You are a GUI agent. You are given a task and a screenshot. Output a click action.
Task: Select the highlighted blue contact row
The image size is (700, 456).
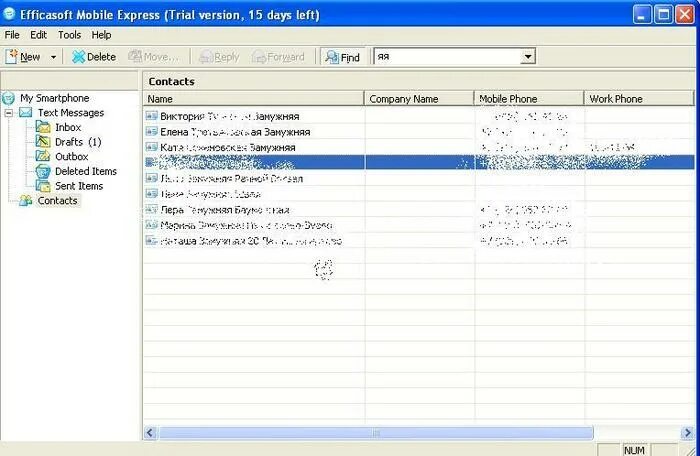tap(419, 162)
